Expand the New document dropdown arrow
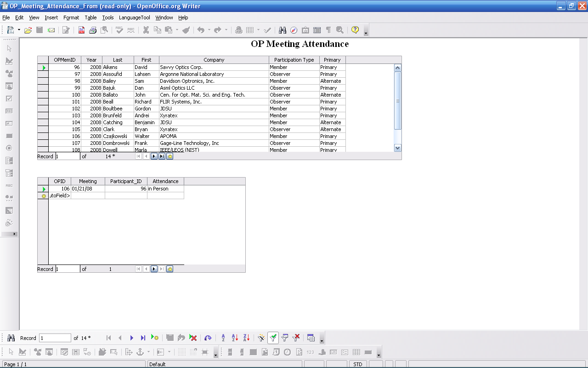The image size is (588, 368). coord(19,30)
